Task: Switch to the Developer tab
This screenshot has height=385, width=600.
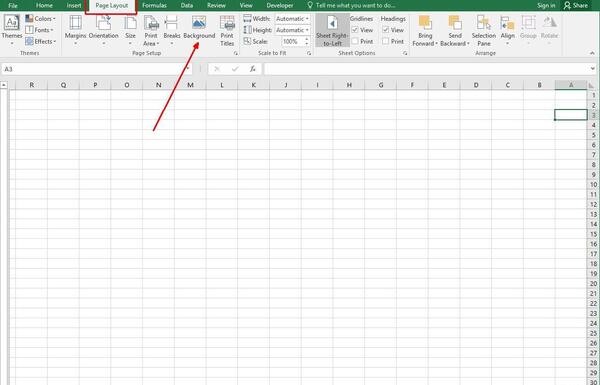Action: point(280,5)
